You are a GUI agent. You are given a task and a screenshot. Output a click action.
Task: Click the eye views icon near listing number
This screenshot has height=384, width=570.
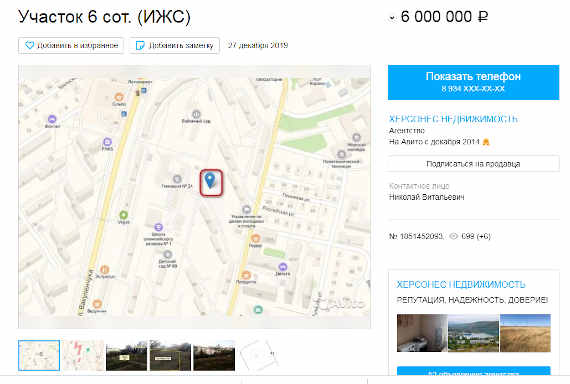click(453, 236)
